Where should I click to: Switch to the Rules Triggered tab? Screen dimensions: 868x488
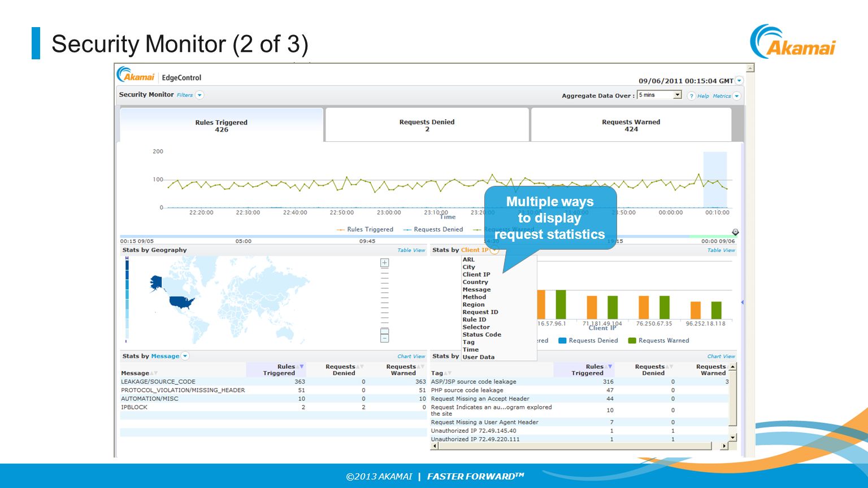pyautogui.click(x=222, y=125)
